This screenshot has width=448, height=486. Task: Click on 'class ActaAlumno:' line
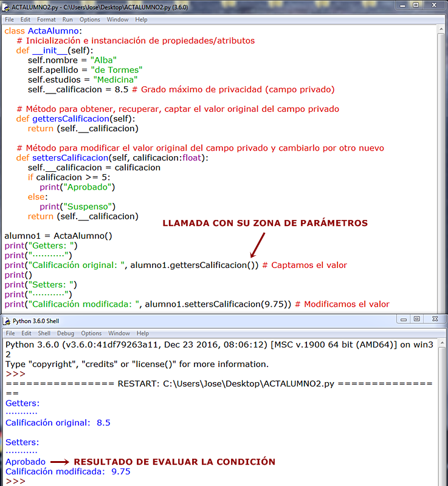43,31
